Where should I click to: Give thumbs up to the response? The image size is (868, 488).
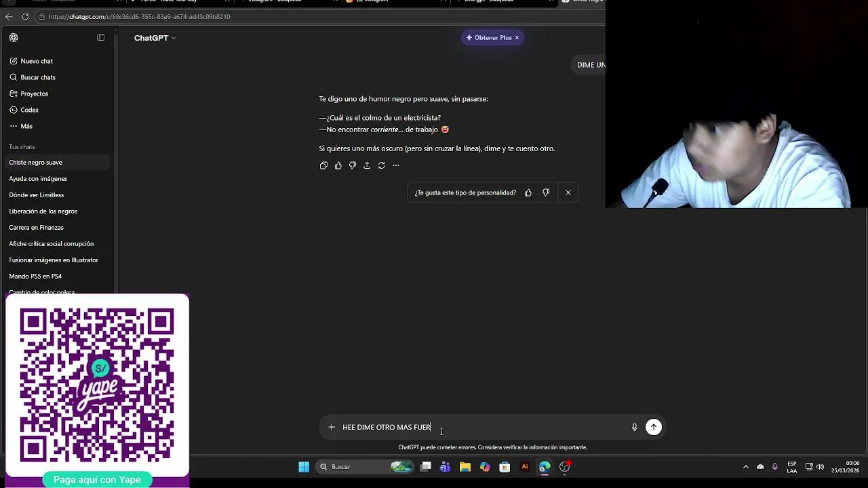pos(338,165)
